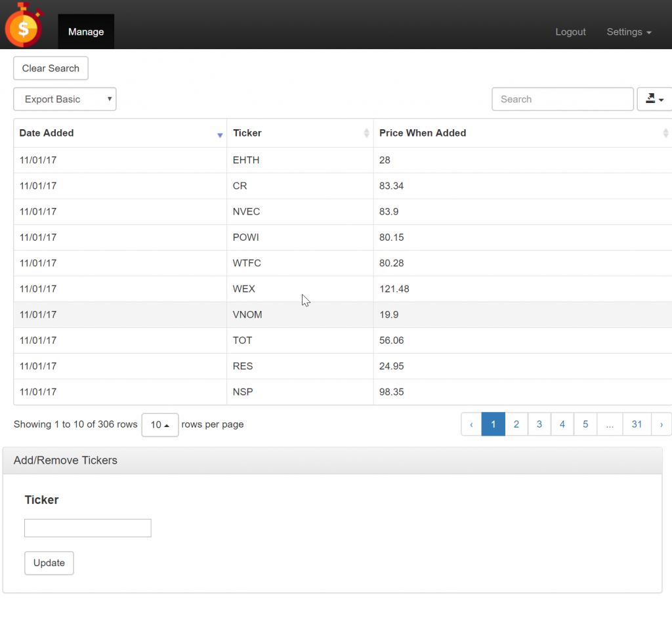The image size is (672, 635).
Task: Open the Settings dropdown menu
Action: coord(629,31)
